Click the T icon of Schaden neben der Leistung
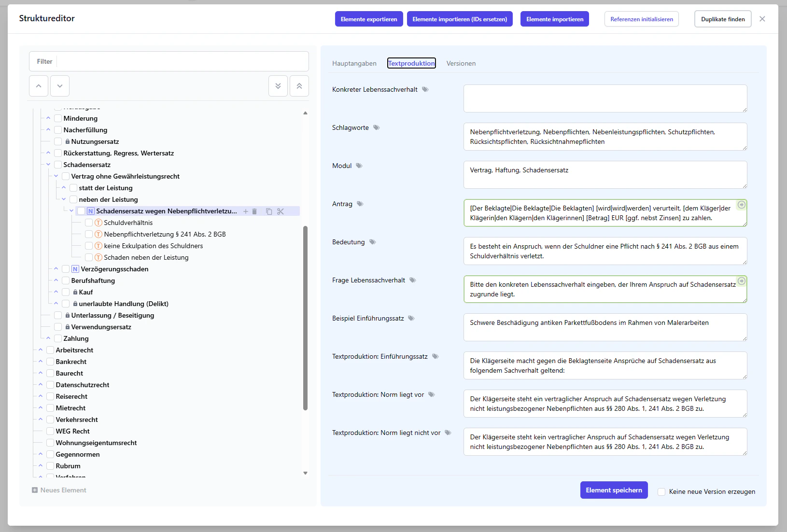The height and width of the screenshot is (532, 787). coord(98,257)
